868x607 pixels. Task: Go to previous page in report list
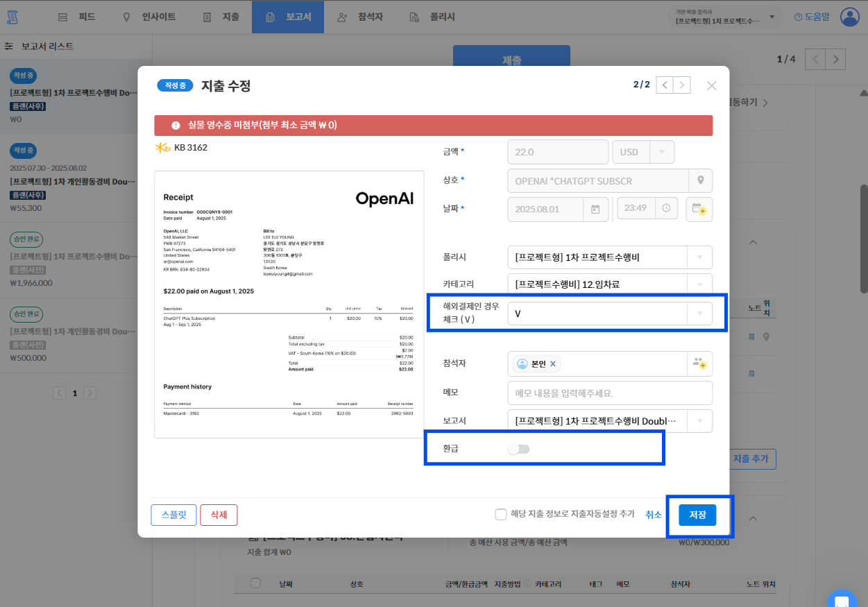pyautogui.click(x=60, y=393)
